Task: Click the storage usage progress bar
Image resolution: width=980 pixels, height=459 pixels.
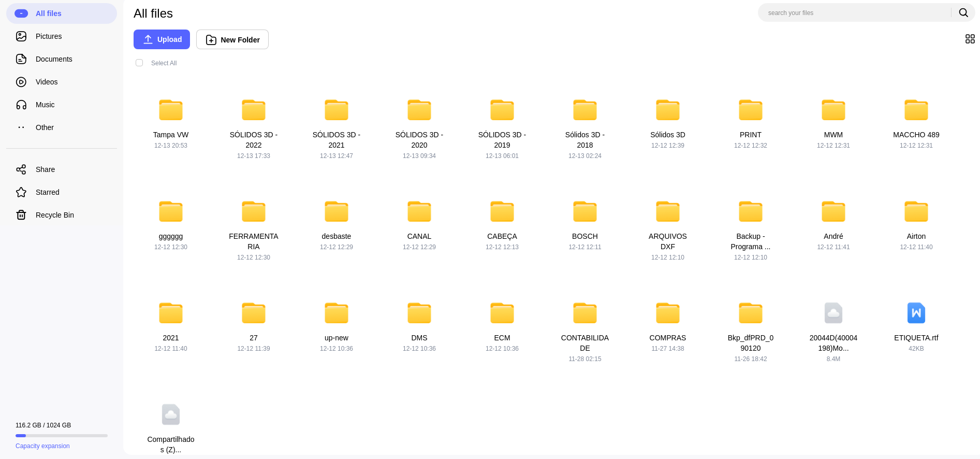Action: (x=62, y=436)
